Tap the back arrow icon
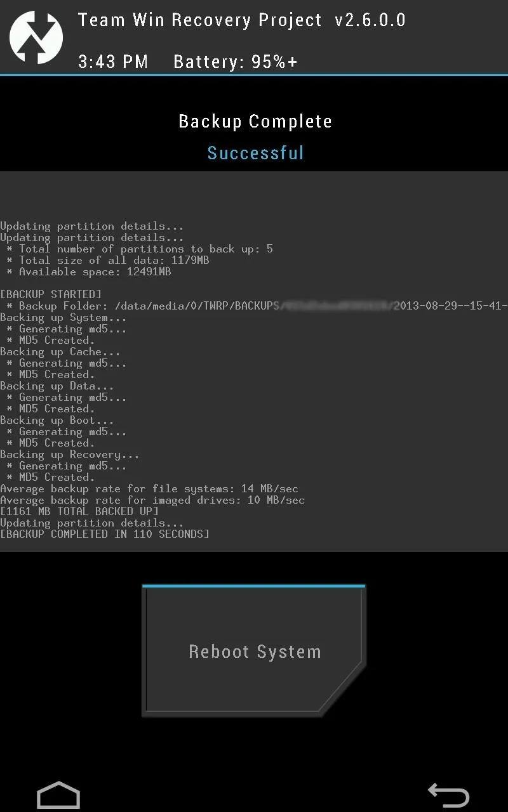The image size is (508, 812). [x=448, y=794]
